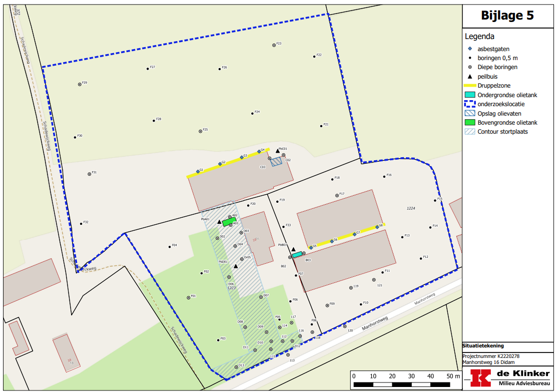Click the Ondergrondse olietank cyan legend swatch
The width and height of the screenshot is (556, 392).
click(470, 95)
